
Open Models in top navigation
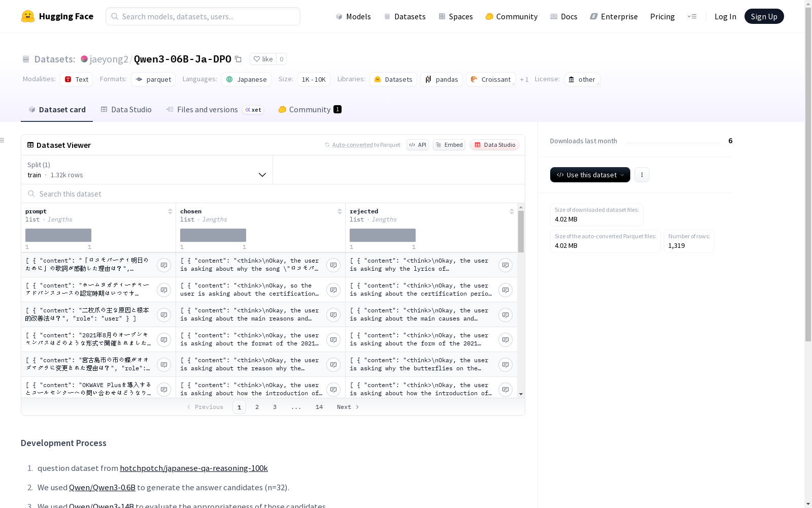[353, 16]
